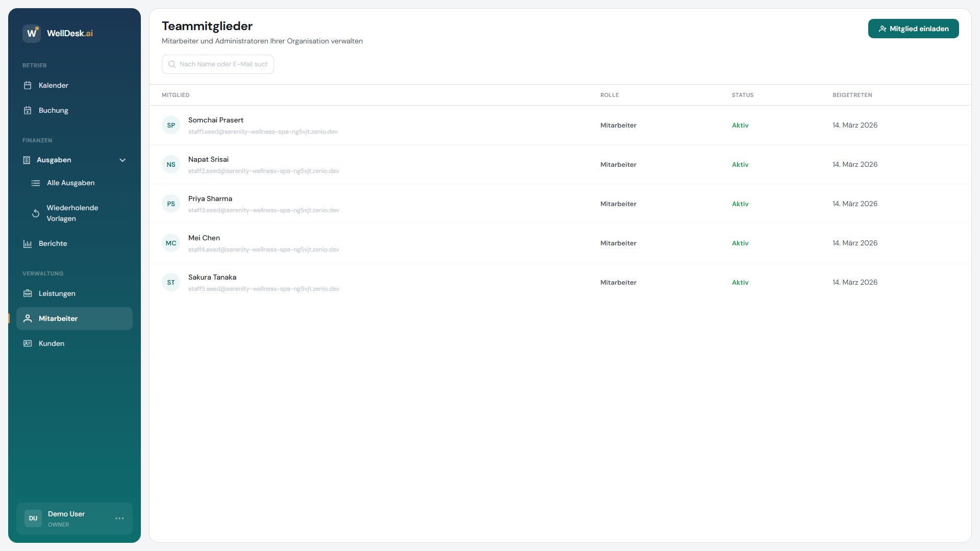Click the Wiederholende Vorlagen recurring icon
The height and width of the screenshot is (551, 980).
pyautogui.click(x=36, y=213)
